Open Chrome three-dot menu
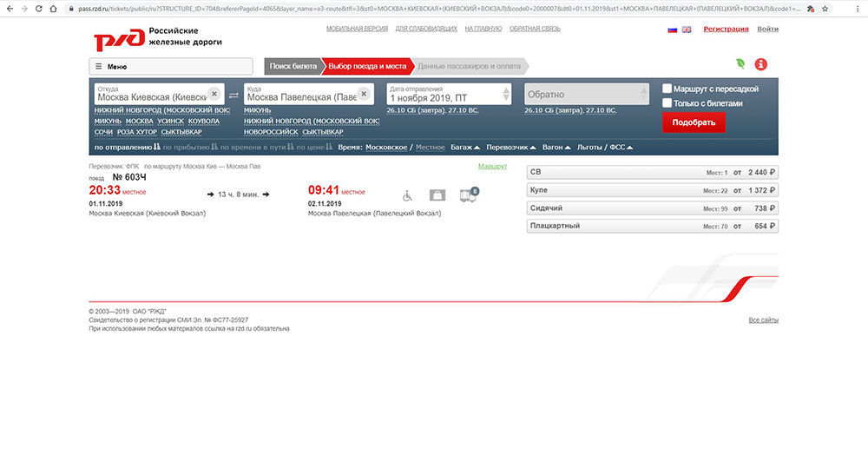This screenshot has width=868, height=455. (x=858, y=9)
